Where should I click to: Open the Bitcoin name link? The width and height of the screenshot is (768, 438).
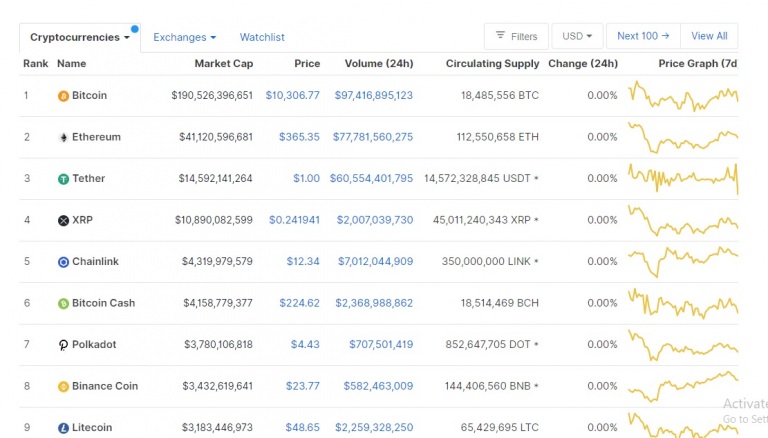coord(89,96)
